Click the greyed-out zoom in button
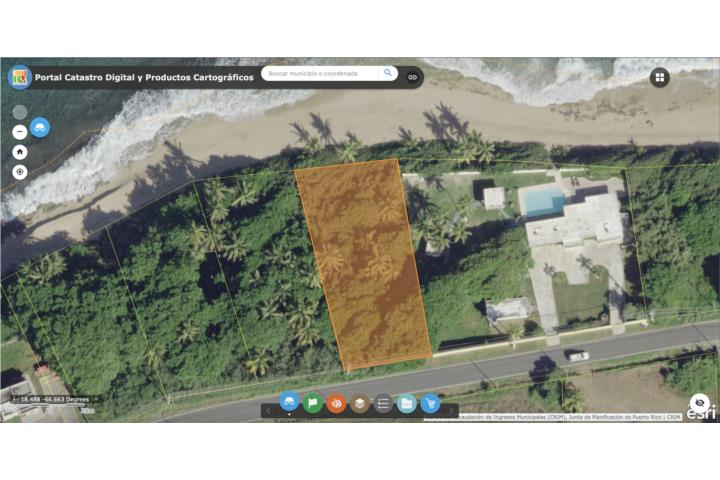The image size is (720, 480). [19, 112]
